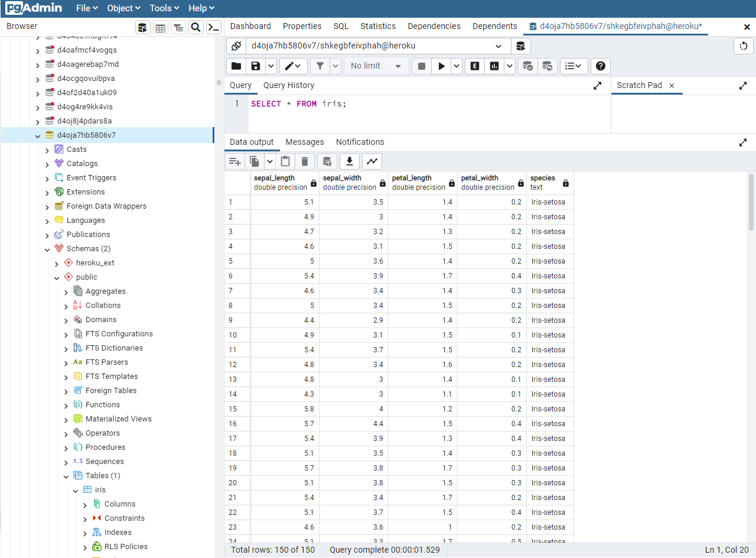
Task: Open the Execute options dropdown arrow
Action: [x=457, y=66]
